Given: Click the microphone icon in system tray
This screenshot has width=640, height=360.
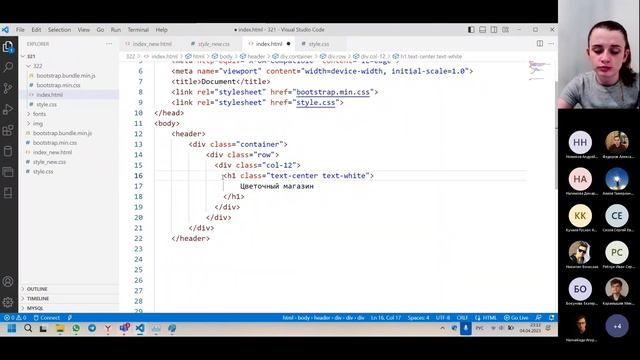Looking at the screenshot, I should [465, 328].
